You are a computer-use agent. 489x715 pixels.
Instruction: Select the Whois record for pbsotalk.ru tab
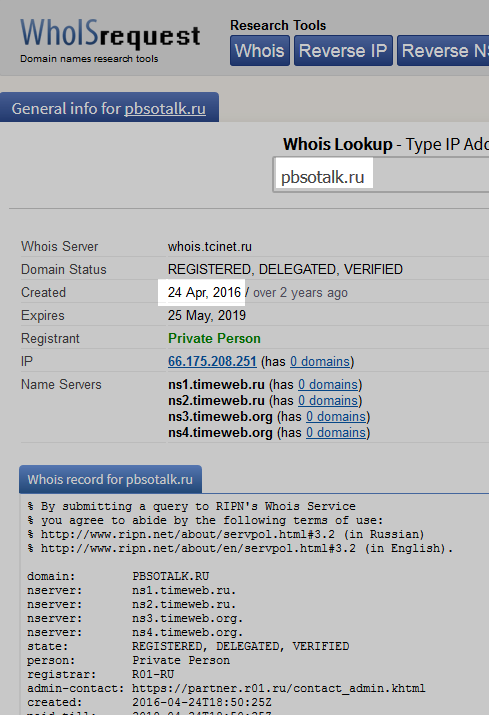tap(110, 479)
